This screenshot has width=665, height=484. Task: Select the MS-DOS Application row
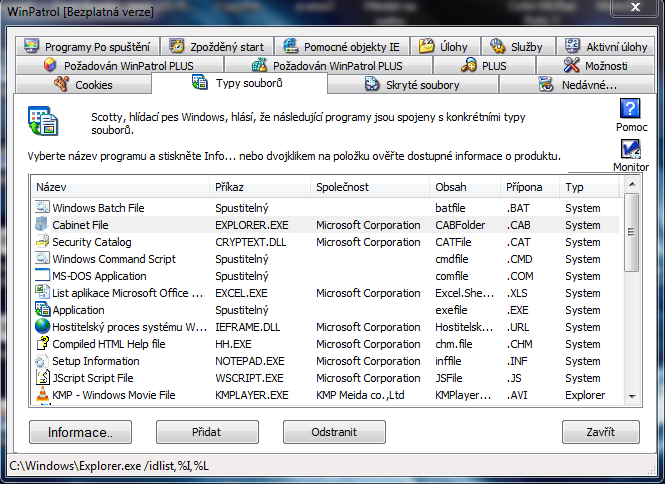pos(325,276)
